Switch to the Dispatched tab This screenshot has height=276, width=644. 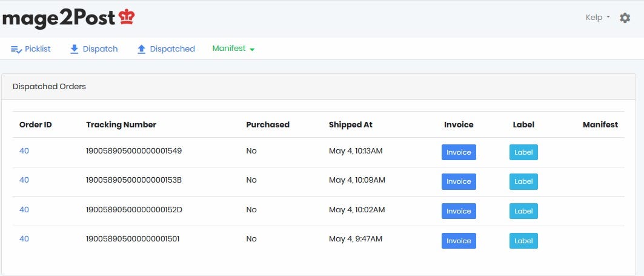tap(166, 49)
